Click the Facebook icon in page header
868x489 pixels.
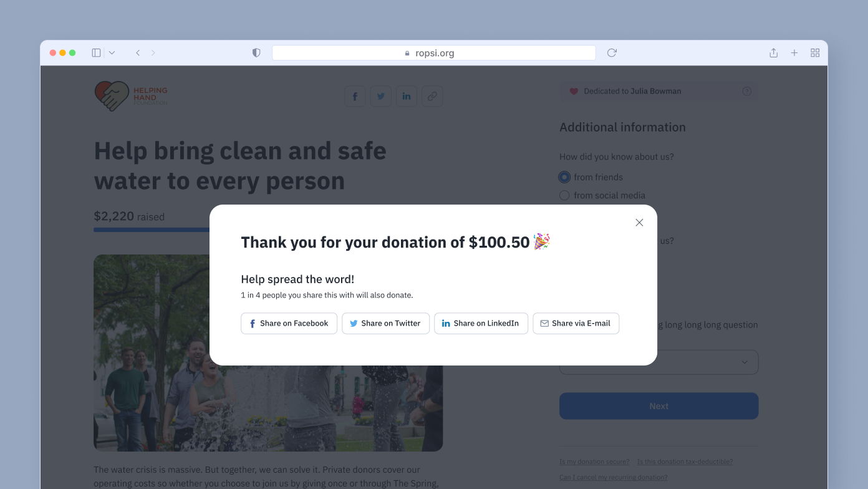click(355, 96)
